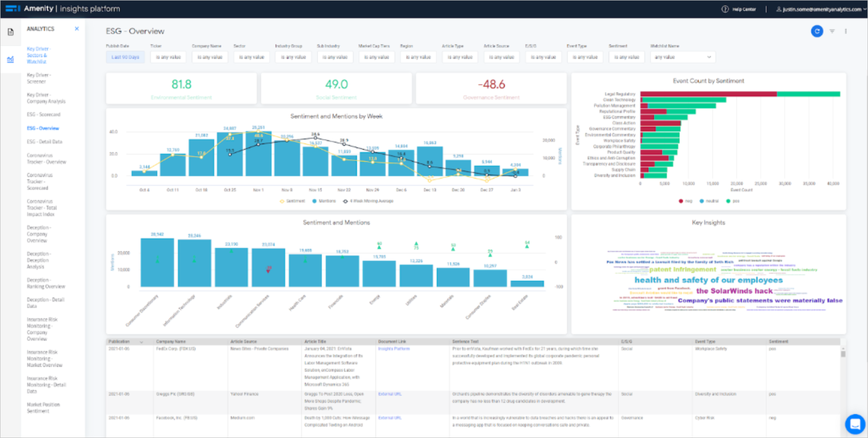Refresh the dashboard with the blue reload icon
This screenshot has height=438, width=868.
coord(817,31)
